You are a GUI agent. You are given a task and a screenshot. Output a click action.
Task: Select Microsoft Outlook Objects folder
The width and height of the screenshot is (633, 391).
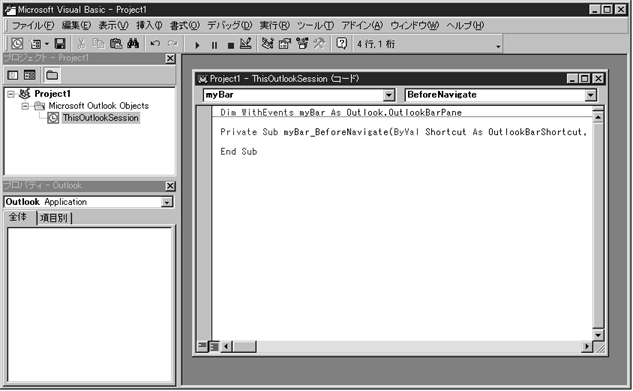pyautogui.click(x=99, y=106)
